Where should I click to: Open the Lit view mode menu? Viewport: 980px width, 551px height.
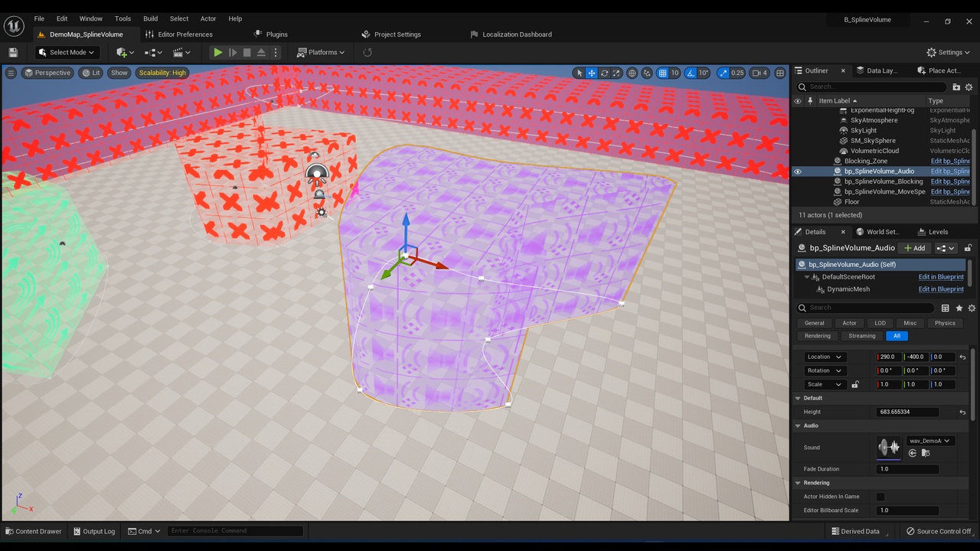coord(91,73)
